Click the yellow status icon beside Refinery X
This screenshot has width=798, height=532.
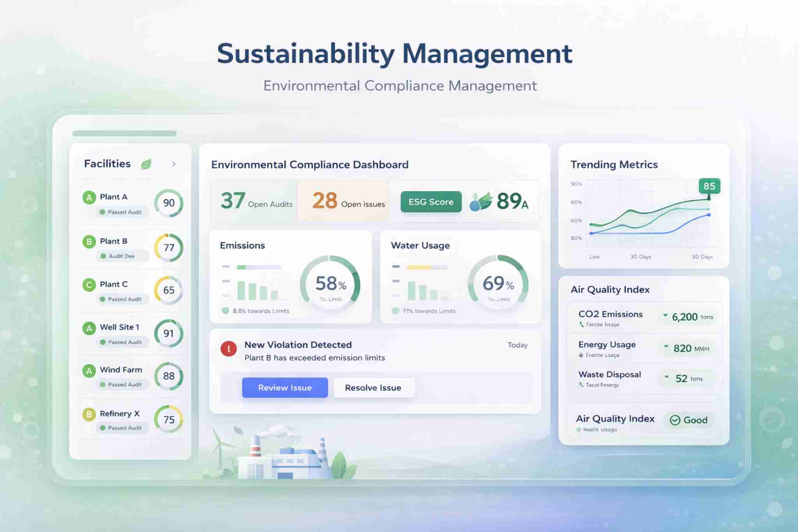(x=89, y=414)
